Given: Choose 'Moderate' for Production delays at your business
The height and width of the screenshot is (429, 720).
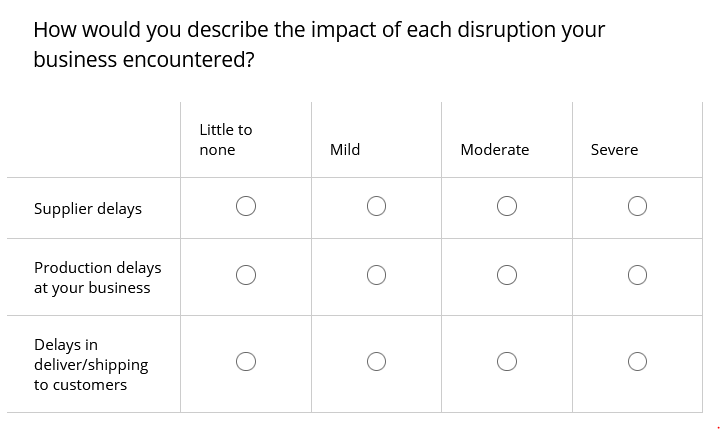Looking at the screenshot, I should pos(506,275).
